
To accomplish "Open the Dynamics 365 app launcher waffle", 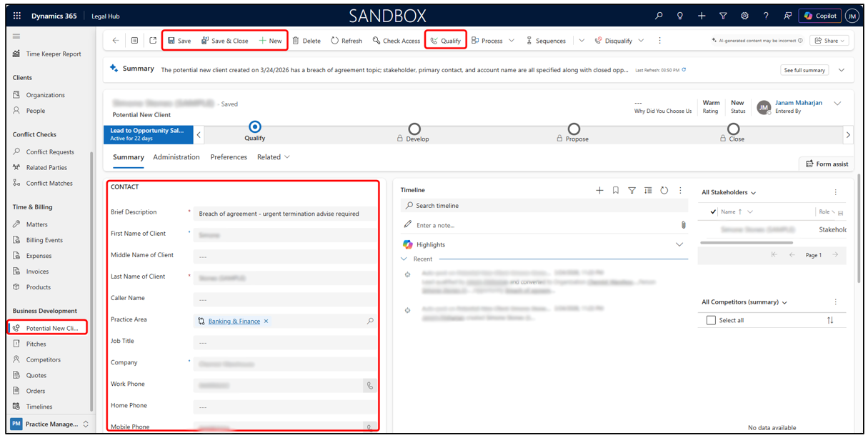I will tap(17, 16).
